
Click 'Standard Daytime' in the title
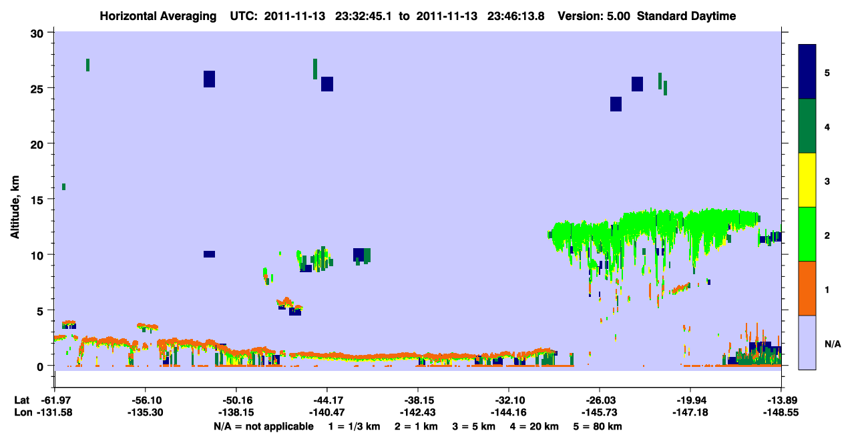pos(686,16)
